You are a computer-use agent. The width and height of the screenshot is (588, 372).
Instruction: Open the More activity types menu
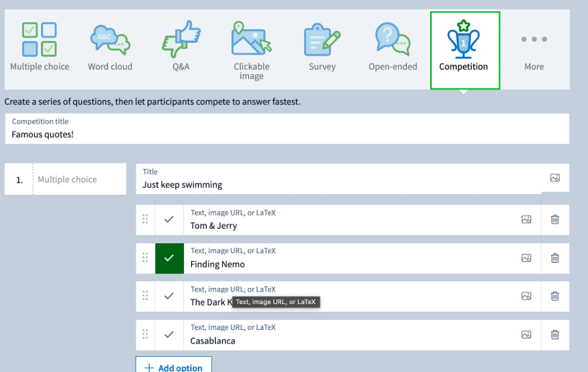pyautogui.click(x=534, y=48)
